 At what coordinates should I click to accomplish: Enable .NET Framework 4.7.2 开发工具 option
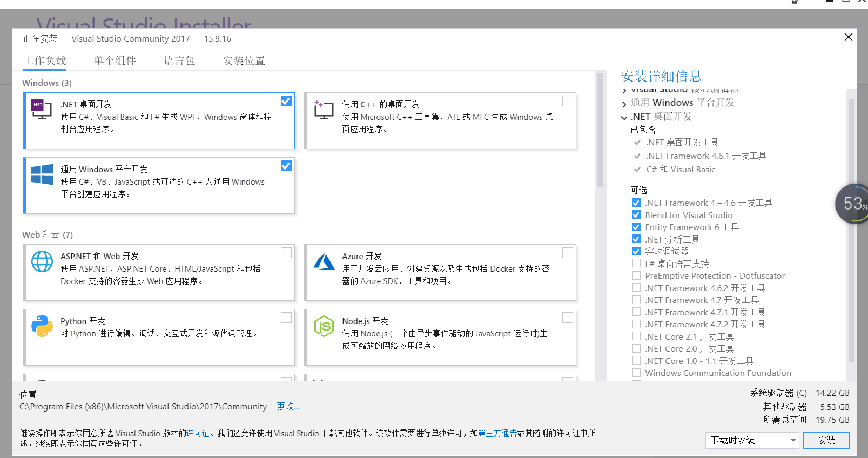636,324
